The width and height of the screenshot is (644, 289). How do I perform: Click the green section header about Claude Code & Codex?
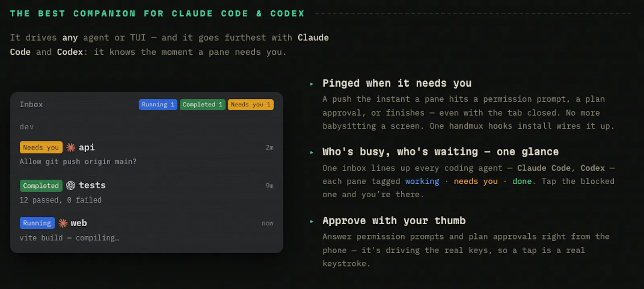157,14
